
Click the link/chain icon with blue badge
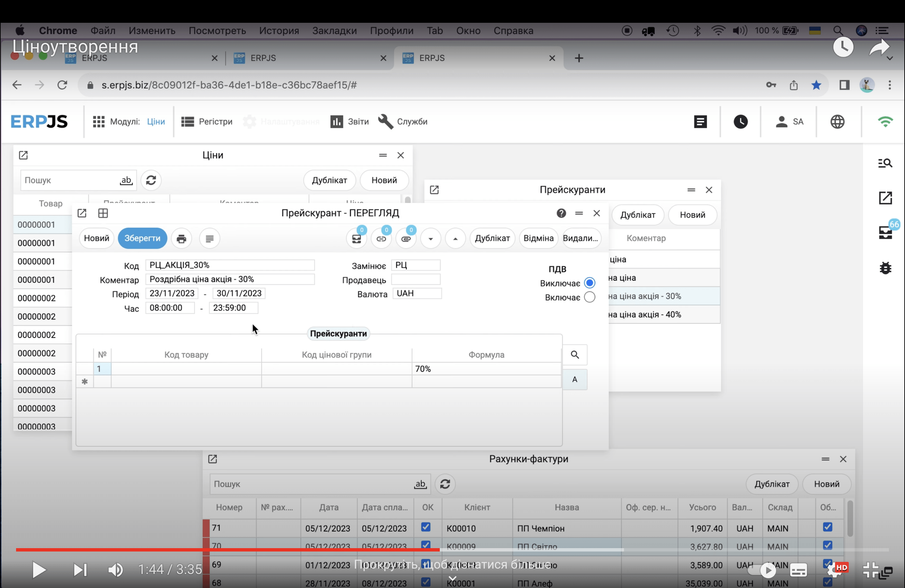(381, 238)
